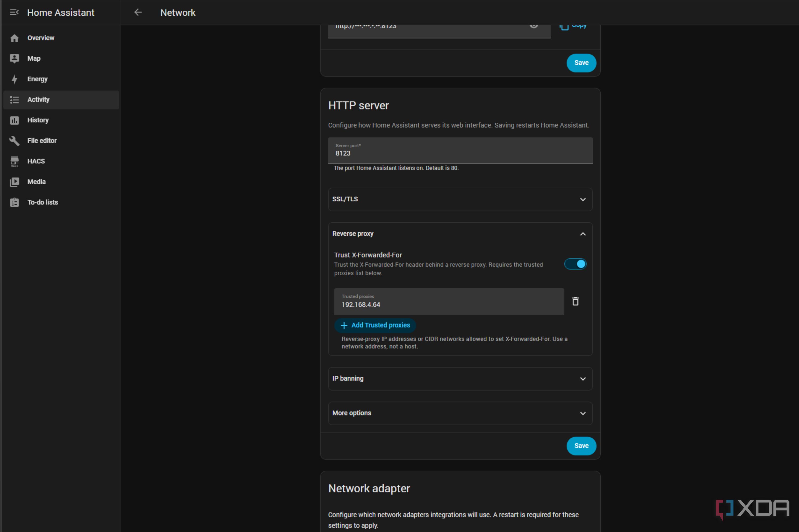The height and width of the screenshot is (532, 799).
Task: Click Add Trusted proxies button
Action: point(375,325)
